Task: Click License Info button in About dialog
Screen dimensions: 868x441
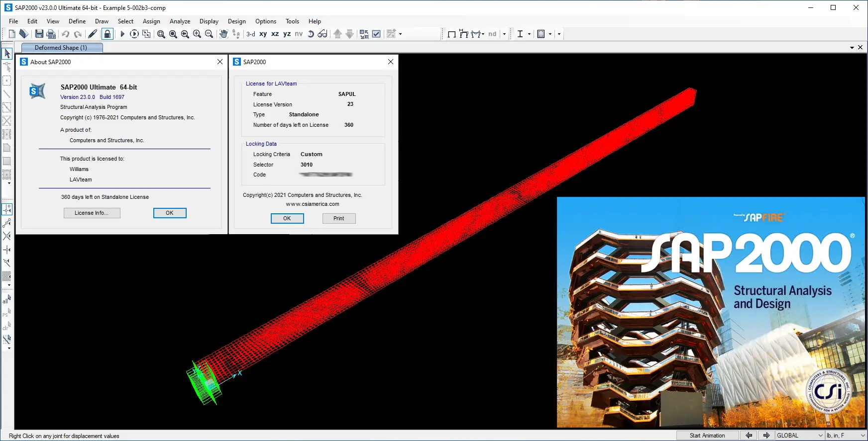Action: point(92,213)
